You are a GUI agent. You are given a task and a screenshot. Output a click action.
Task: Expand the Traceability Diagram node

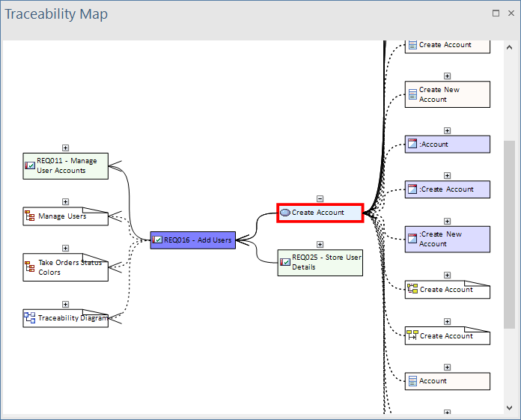65,305
